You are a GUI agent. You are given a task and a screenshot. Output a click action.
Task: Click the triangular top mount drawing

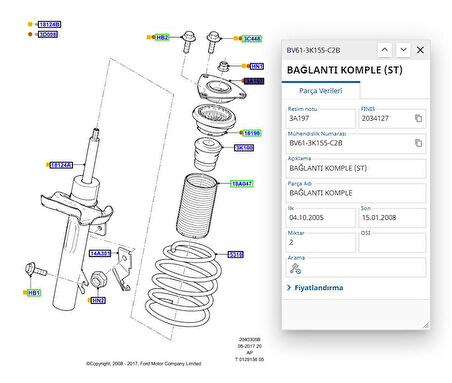point(221,89)
